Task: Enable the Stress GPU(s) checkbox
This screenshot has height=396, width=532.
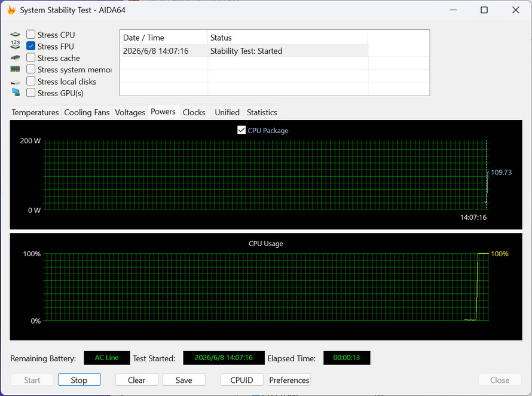Action: point(30,93)
